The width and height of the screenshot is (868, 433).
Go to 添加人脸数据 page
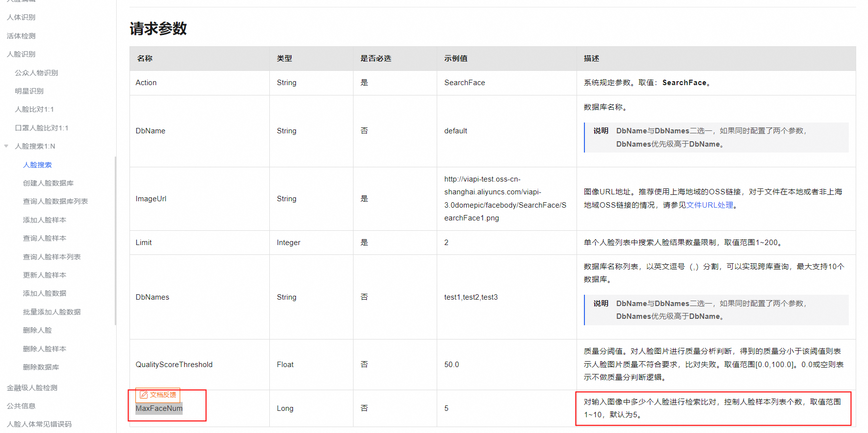pyautogui.click(x=44, y=293)
